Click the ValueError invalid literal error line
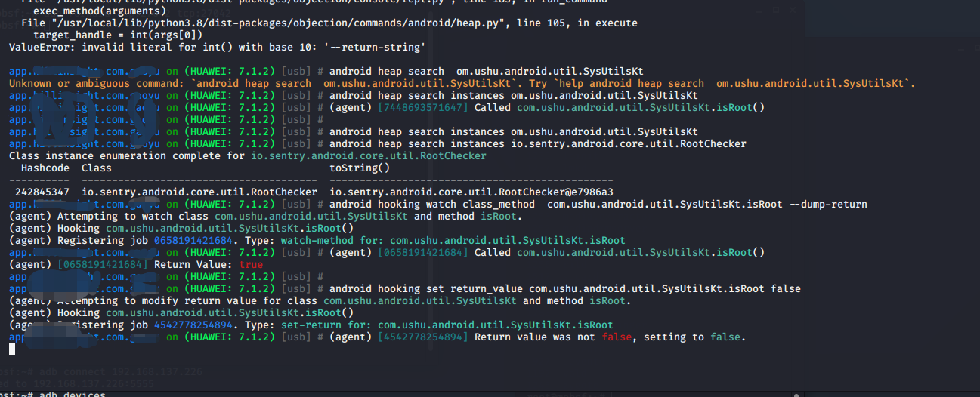Screen dimensions: 980x397 tap(218, 48)
